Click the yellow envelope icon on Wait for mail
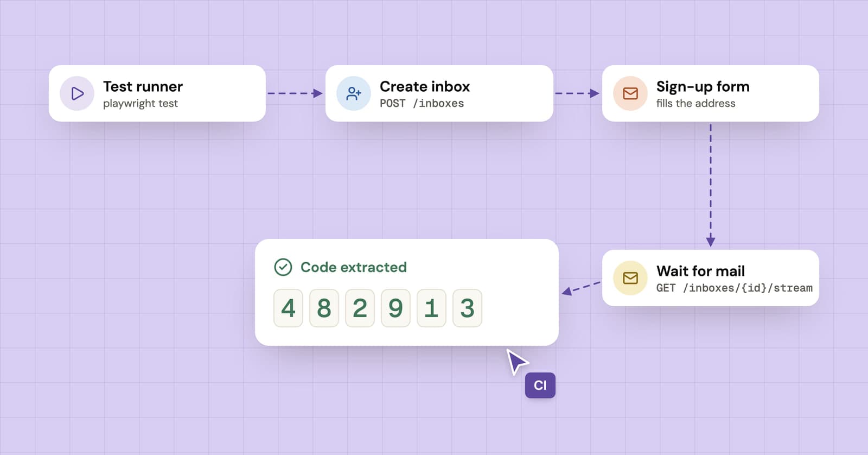The image size is (868, 455). [x=630, y=278]
